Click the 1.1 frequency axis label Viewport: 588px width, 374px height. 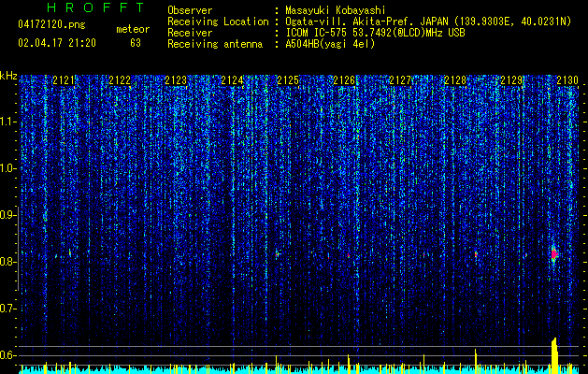point(8,122)
